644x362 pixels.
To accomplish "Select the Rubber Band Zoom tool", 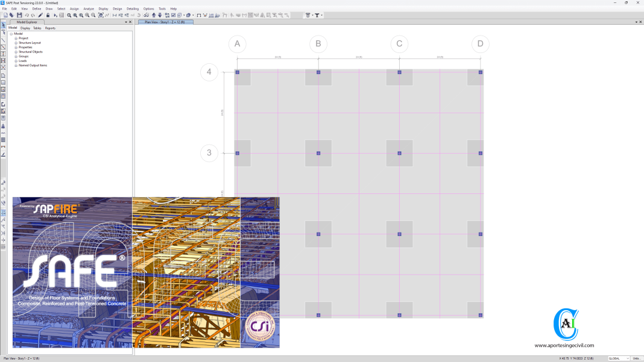I will 69,16.
